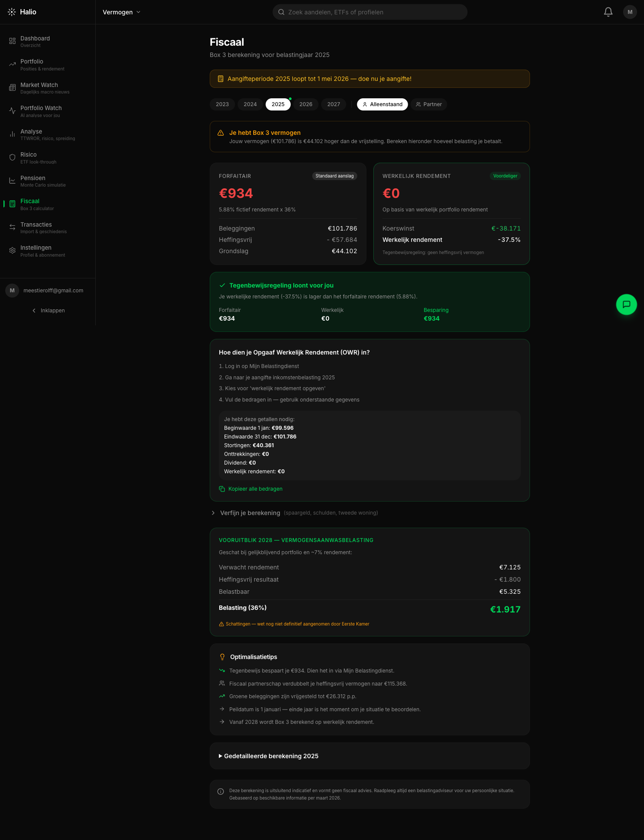Click the Portfolio Watch pulse icon
The image size is (644, 840).
[x=12, y=111]
